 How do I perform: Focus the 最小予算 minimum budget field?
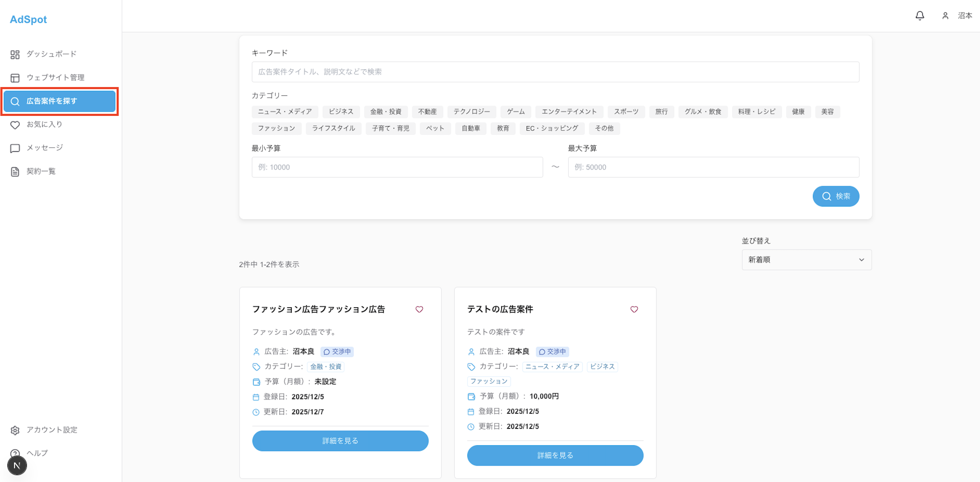(397, 167)
